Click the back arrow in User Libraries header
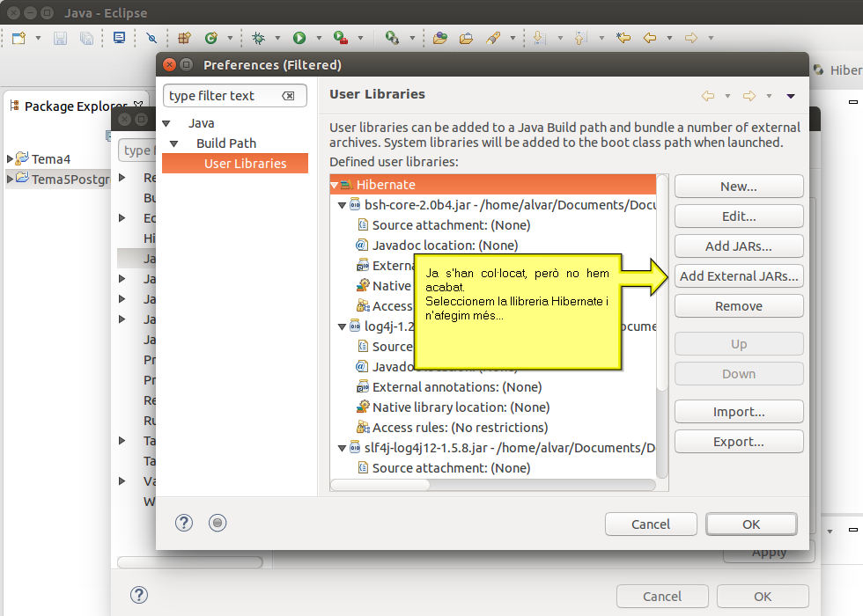This screenshot has height=616, width=863. coord(708,96)
